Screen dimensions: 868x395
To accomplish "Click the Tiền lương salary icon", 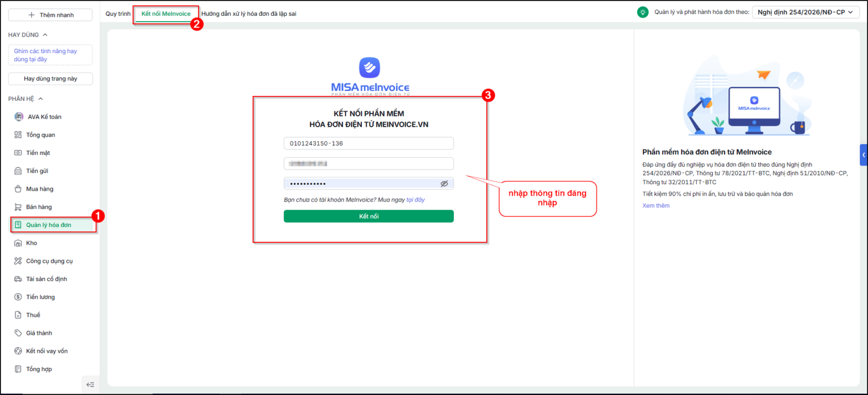I will click(18, 297).
